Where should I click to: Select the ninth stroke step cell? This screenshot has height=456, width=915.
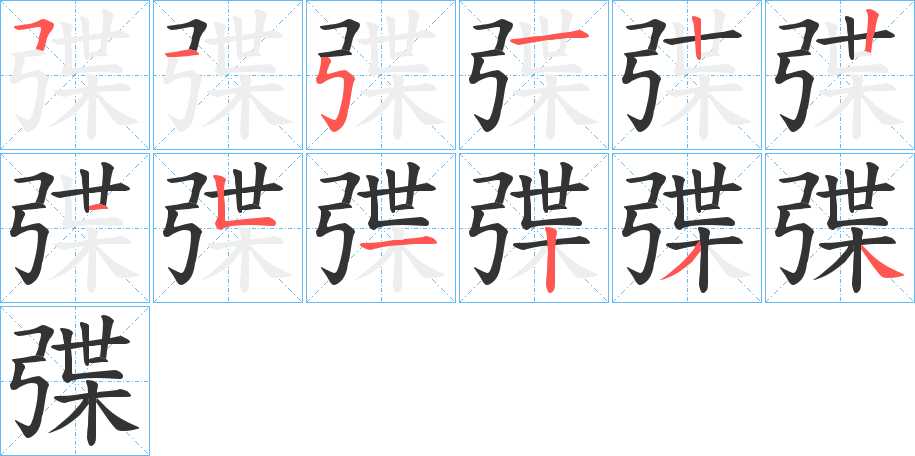point(381,228)
